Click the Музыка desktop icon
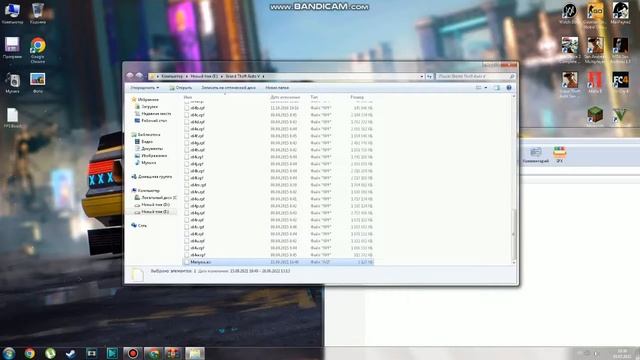This screenshot has height=360, width=640. pyautogui.click(x=12, y=83)
